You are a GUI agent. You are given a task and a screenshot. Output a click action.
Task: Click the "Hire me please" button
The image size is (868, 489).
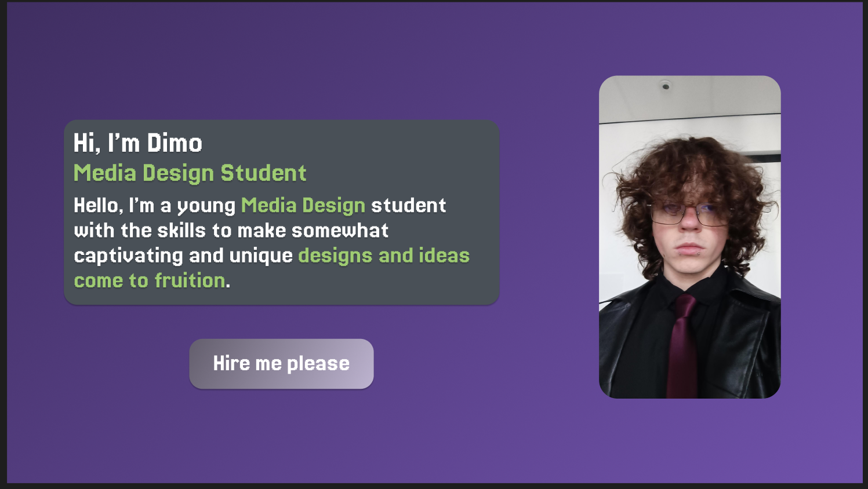point(281,364)
